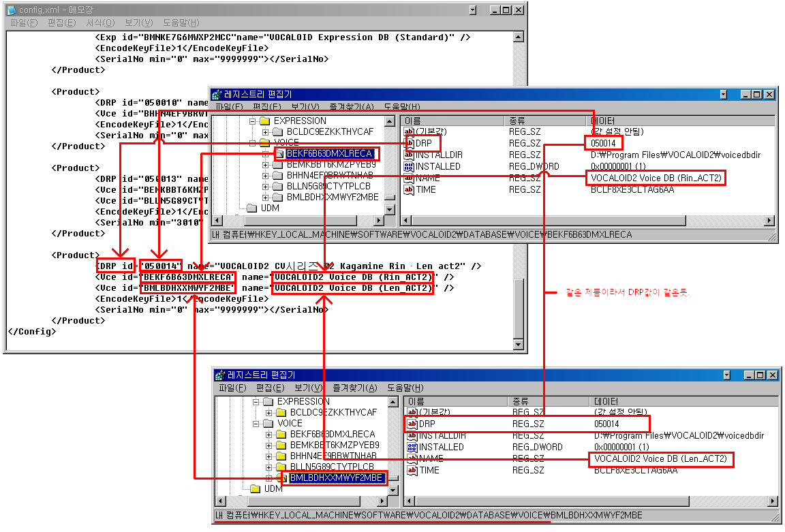Click the Notepad vertical scrollbar up arrow
785x532 pixels.
(x=519, y=37)
